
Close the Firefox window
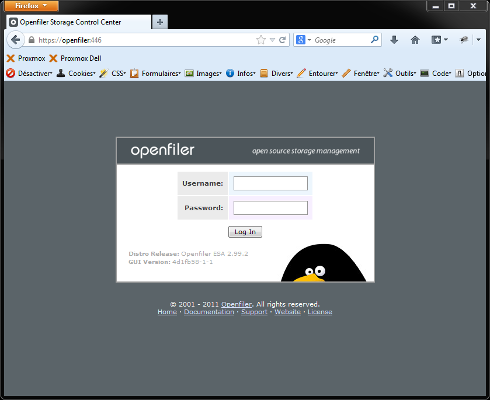click(473, 6)
